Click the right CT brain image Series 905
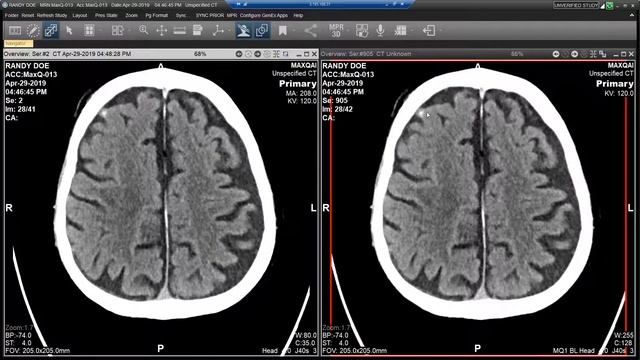This screenshot has height=360, width=640. (482, 192)
